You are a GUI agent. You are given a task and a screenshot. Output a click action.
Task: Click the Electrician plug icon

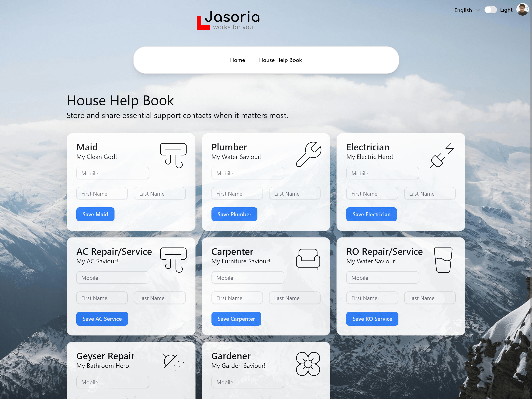click(442, 155)
